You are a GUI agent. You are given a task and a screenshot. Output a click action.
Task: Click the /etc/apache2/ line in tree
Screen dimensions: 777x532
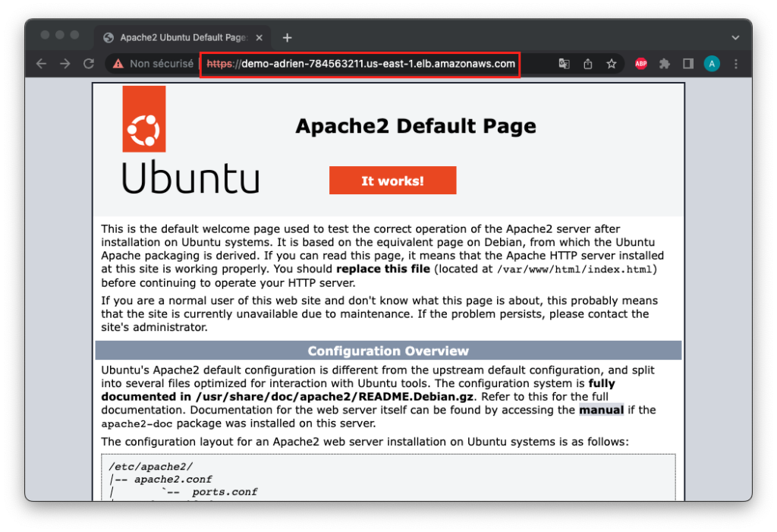coord(151,467)
